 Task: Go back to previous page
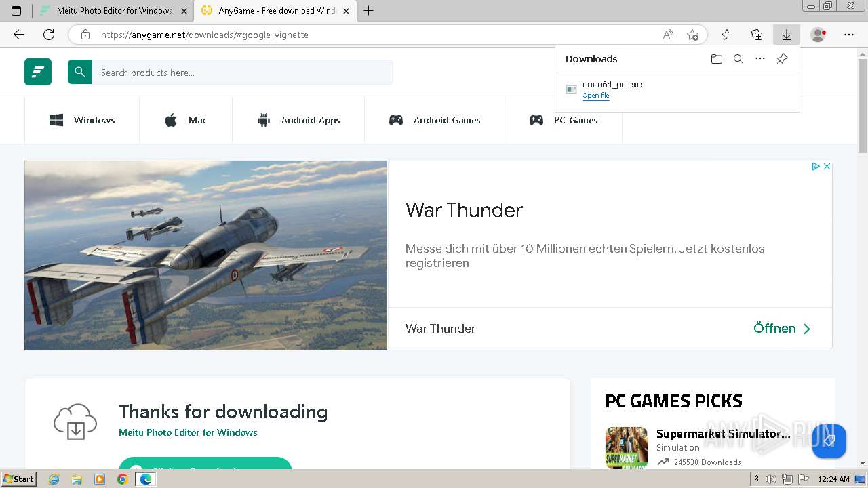[x=19, y=35]
